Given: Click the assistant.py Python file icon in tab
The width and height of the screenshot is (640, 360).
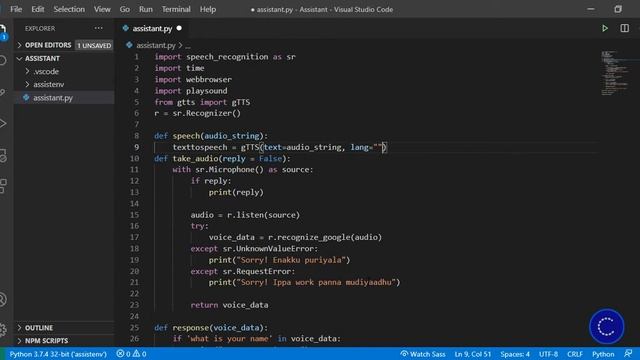Looking at the screenshot, I should [x=126, y=28].
